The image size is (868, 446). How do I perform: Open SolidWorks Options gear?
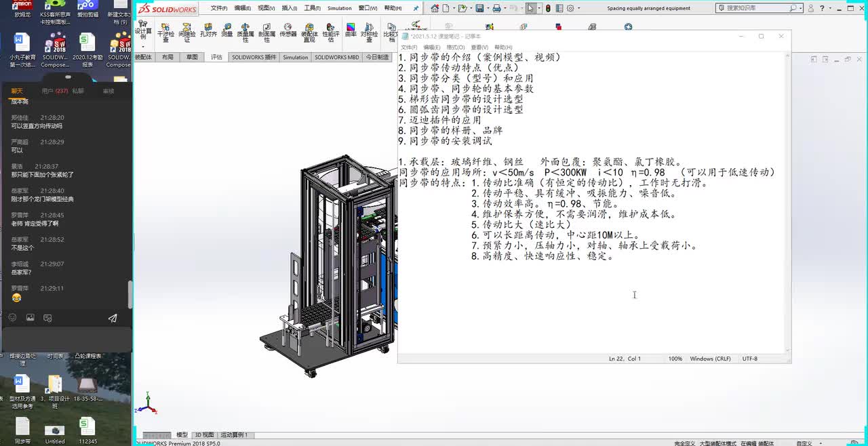click(570, 8)
